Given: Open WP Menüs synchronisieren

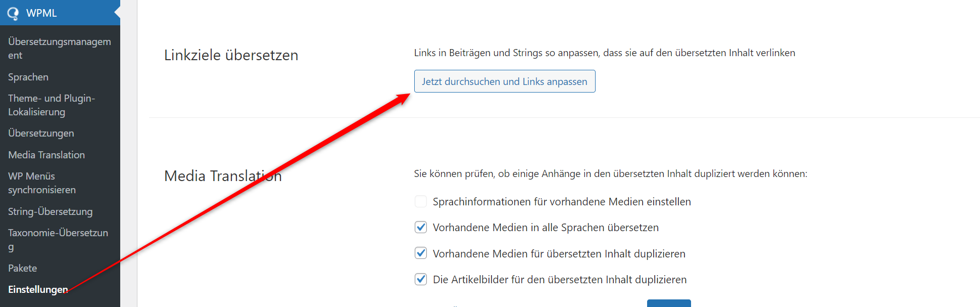Looking at the screenshot, I should coord(42,183).
